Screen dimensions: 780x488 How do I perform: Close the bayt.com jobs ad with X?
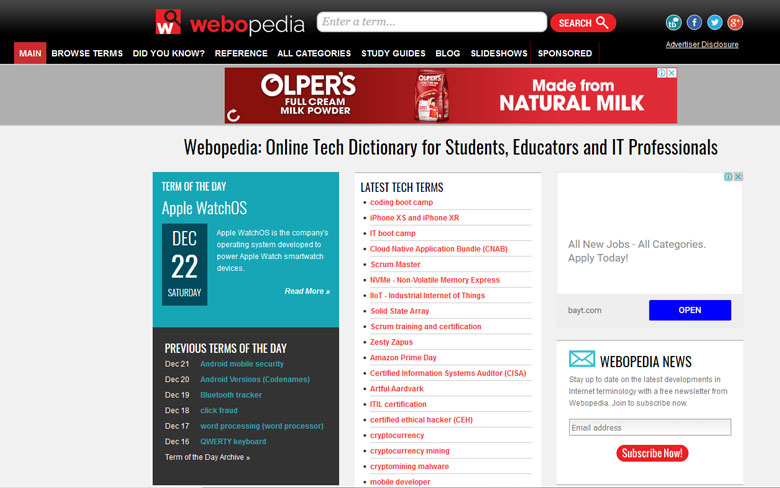pos(738,177)
